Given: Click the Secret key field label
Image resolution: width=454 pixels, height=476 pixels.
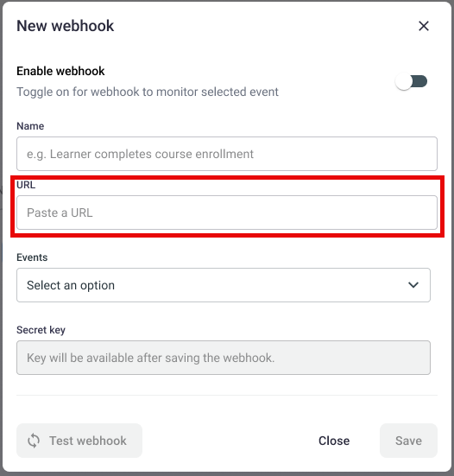Looking at the screenshot, I should (41, 330).
